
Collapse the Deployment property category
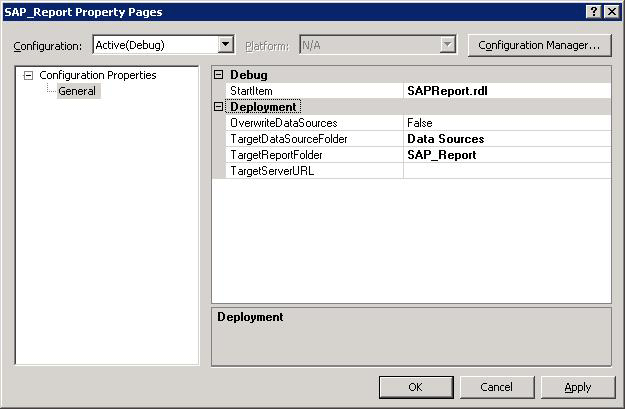point(218,106)
